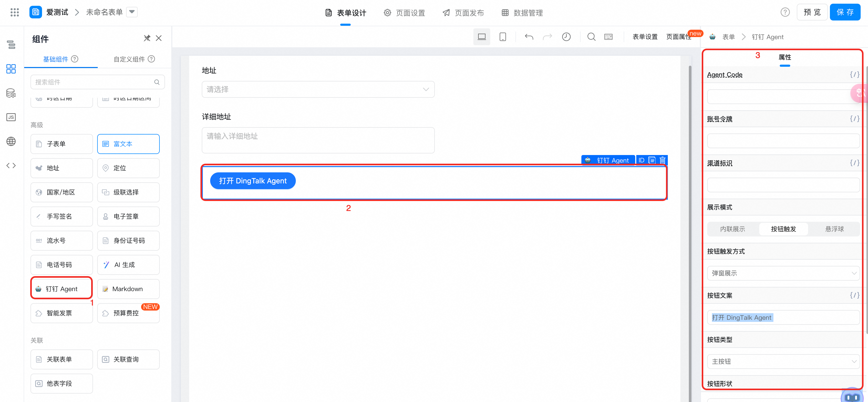The width and height of the screenshot is (868, 402).
Task: Open the outline tree sidebar icon
Action: (11, 44)
